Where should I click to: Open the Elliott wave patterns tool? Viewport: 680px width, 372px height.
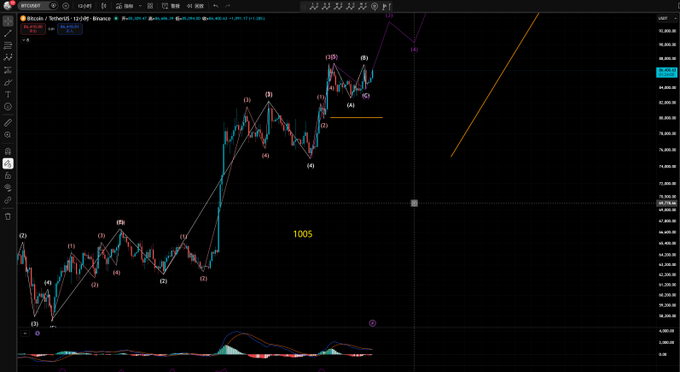point(8,58)
